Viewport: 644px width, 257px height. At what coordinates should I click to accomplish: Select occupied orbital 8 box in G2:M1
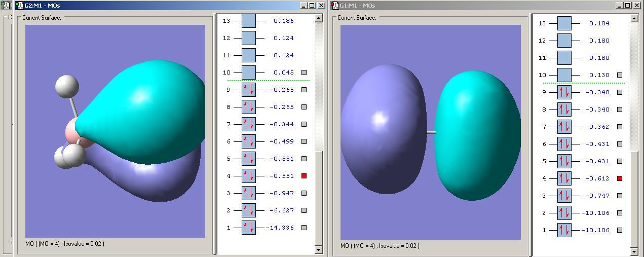tap(249, 107)
